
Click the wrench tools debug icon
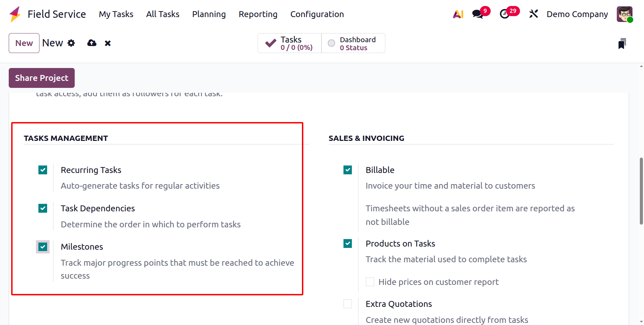click(533, 14)
